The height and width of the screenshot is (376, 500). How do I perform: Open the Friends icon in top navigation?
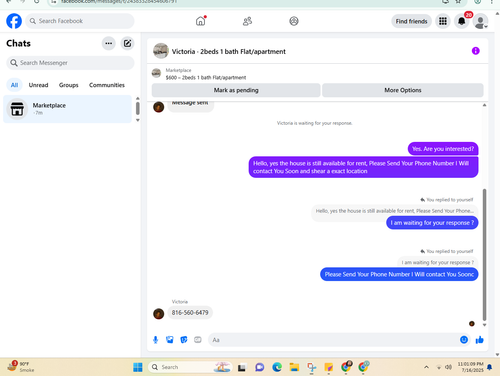(247, 21)
